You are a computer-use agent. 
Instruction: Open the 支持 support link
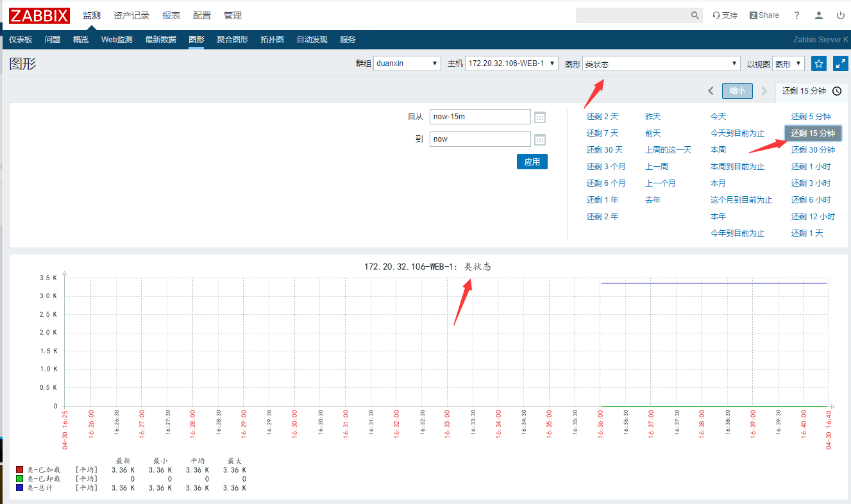[725, 15]
